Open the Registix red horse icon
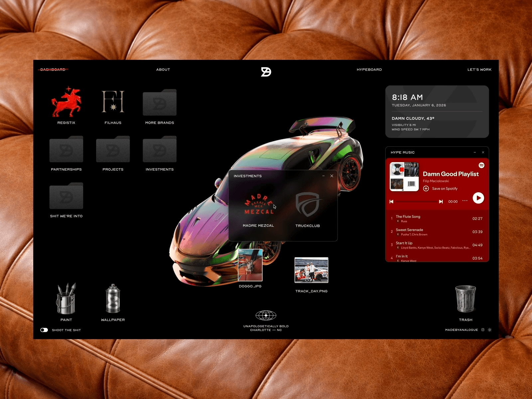The height and width of the screenshot is (399, 532). tap(66, 102)
